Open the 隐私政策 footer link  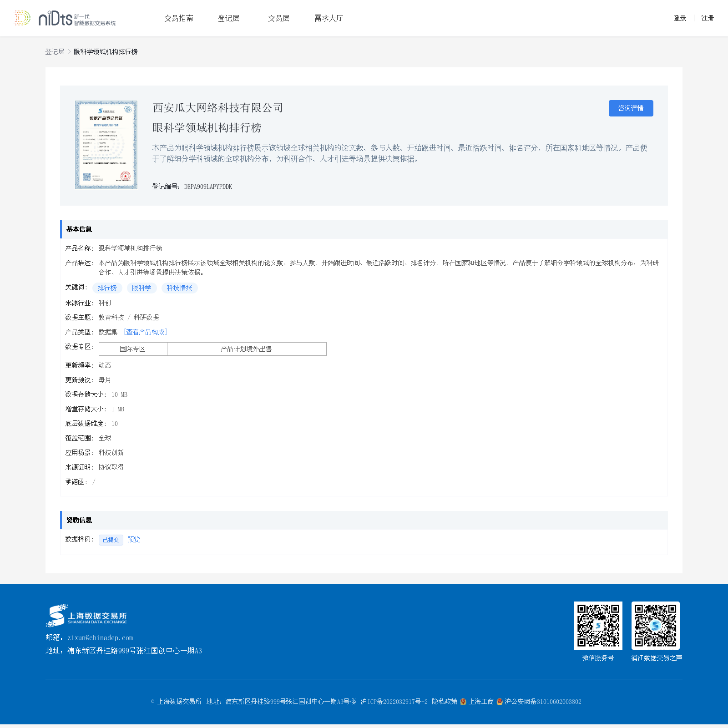[445, 702]
